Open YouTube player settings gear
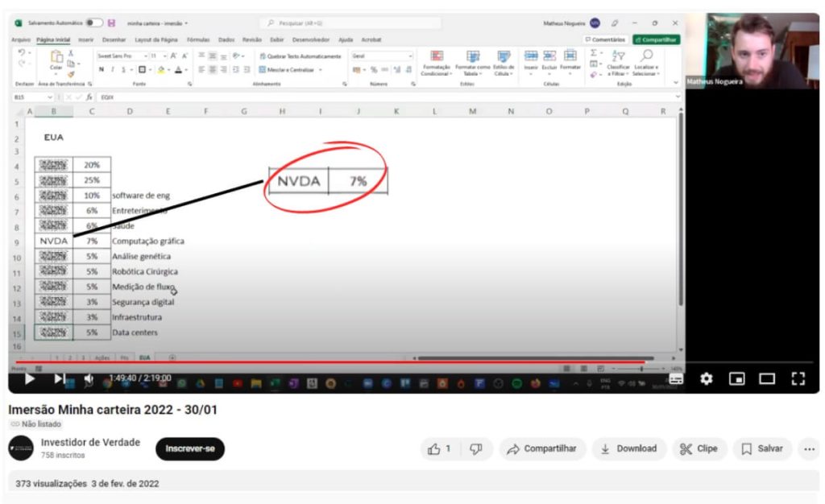 pos(706,378)
